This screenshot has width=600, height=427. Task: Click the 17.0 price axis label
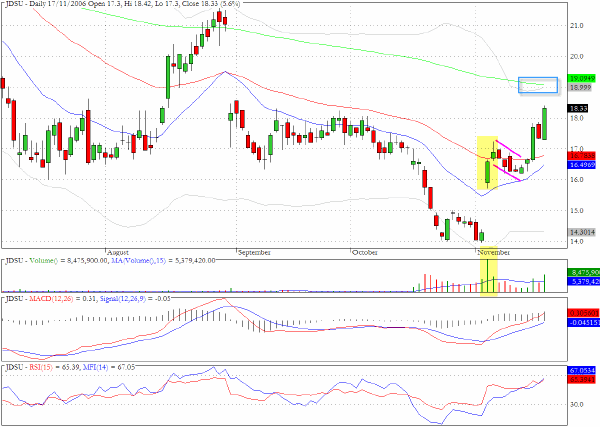[x=576, y=148]
